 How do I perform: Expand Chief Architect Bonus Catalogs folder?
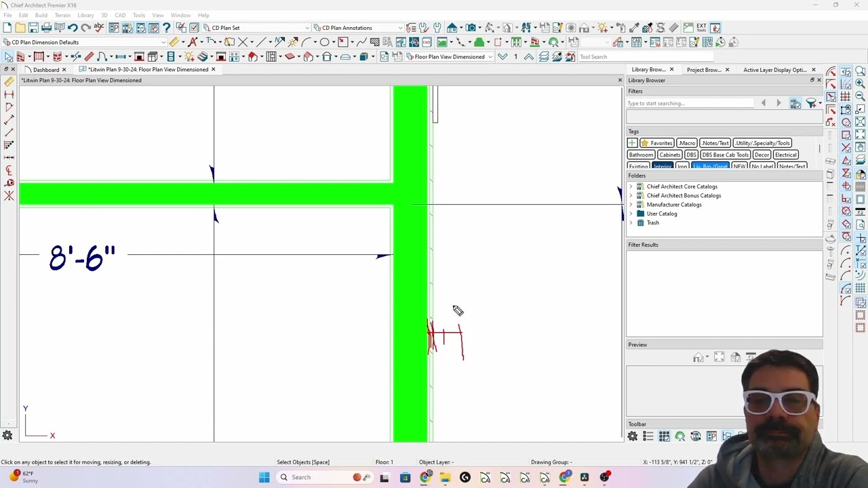(631, 196)
